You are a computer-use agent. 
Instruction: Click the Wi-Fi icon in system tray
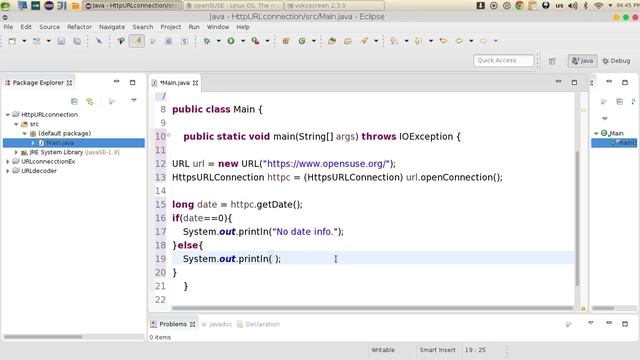point(599,6)
